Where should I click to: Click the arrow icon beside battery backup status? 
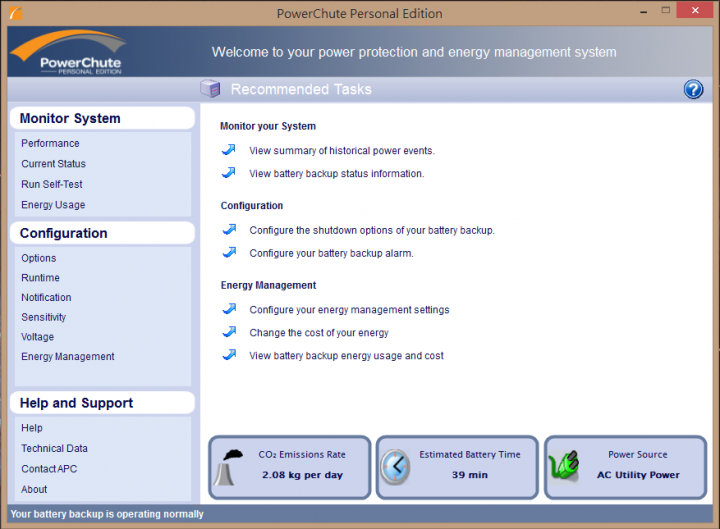click(229, 173)
